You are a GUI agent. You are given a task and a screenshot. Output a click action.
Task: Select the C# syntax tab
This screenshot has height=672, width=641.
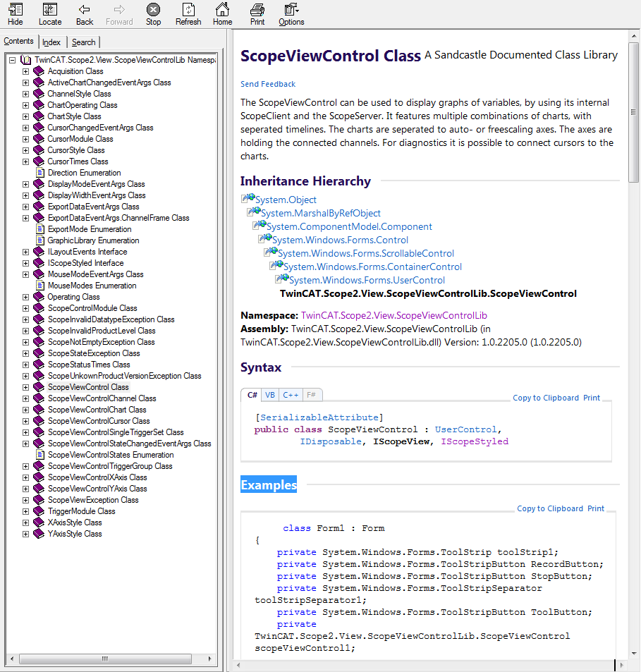252,395
